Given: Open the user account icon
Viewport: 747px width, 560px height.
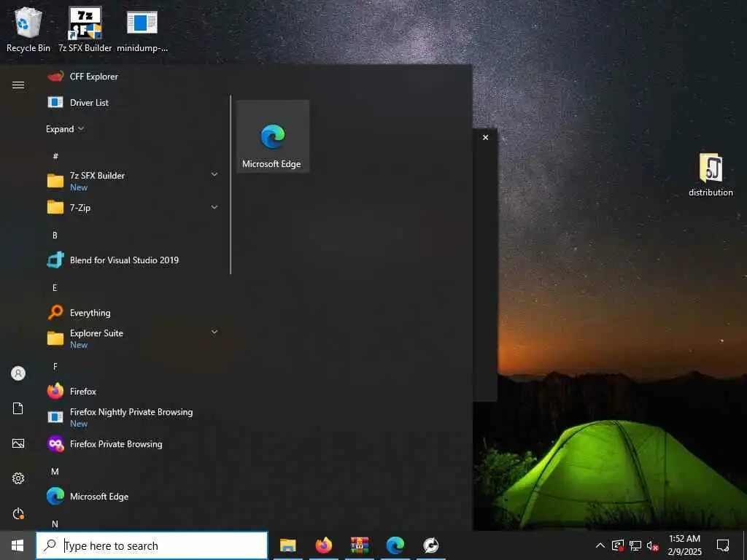Looking at the screenshot, I should point(18,373).
